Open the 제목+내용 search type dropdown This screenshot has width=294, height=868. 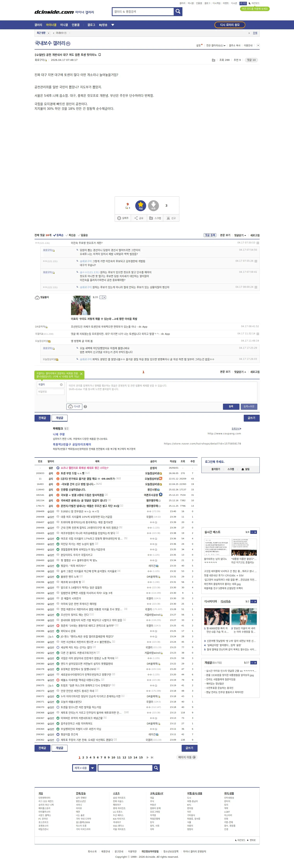point(85,768)
